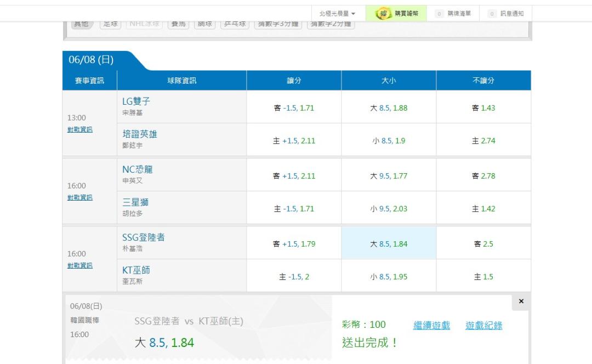Pick under 小 9.5, 2.03
This screenshot has width=592, height=364.
[389, 209]
